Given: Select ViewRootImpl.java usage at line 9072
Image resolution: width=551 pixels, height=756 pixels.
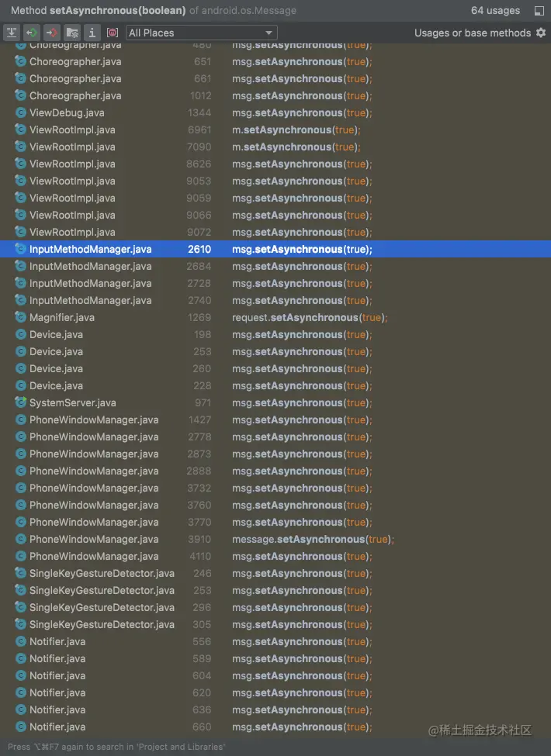Looking at the screenshot, I should coord(275,233).
